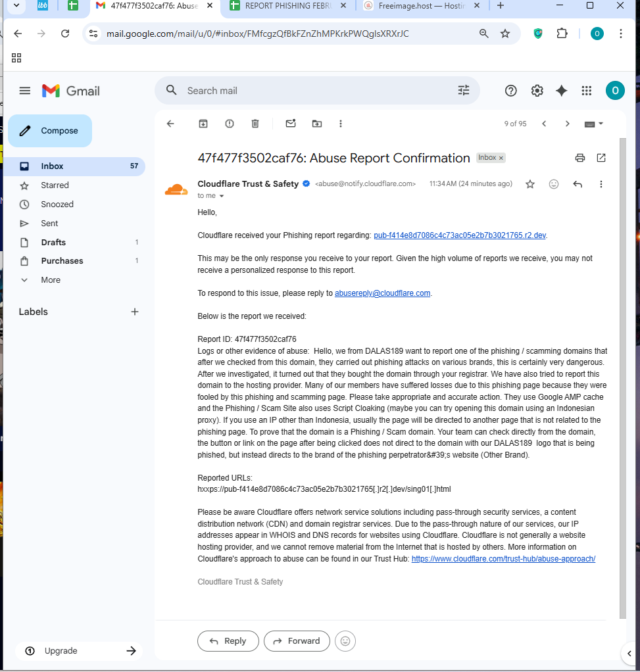
Task: Report this email as spam
Action: pos(230,124)
